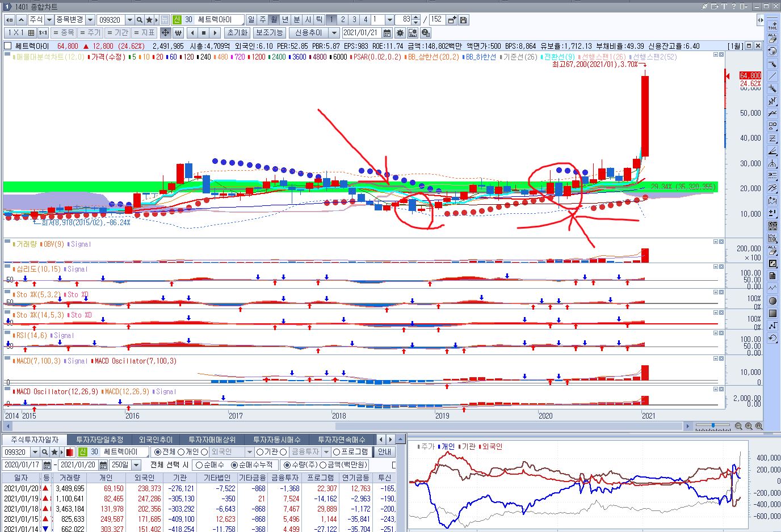Switch to the 외국인추이 tab
Image resolution: width=781 pixels, height=532 pixels.
(155, 440)
